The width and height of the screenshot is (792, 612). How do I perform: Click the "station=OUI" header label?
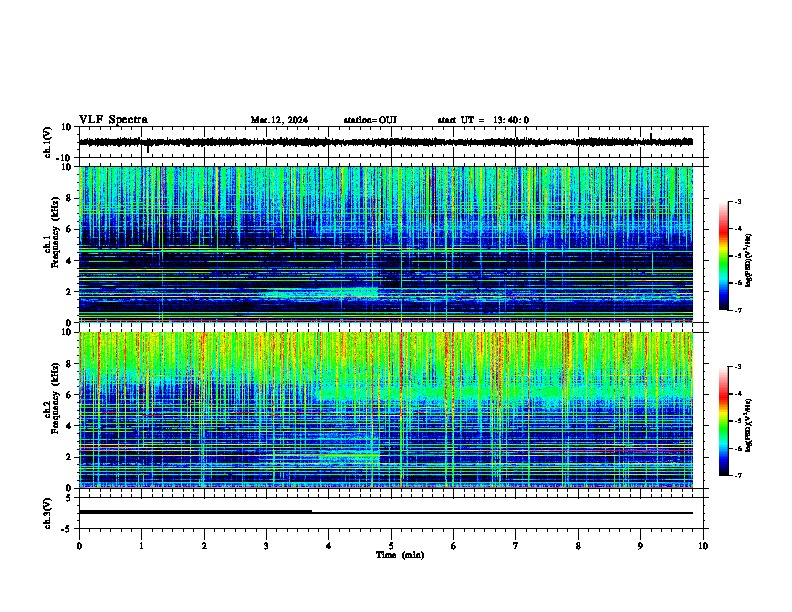(x=370, y=120)
